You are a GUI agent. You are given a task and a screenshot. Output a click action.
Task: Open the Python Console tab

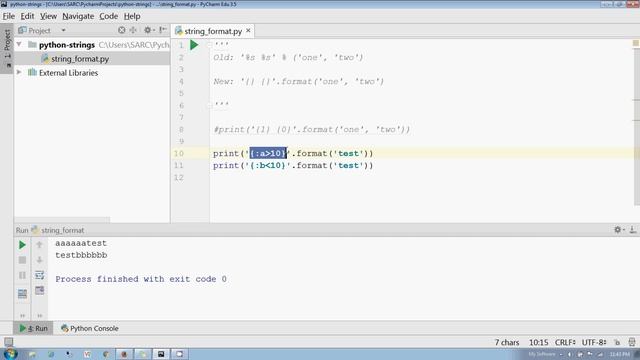tap(90, 328)
